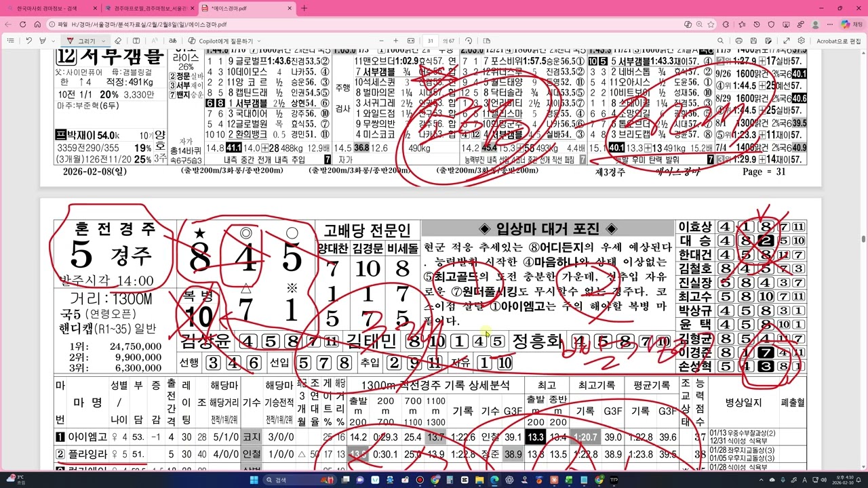Zoom in with the plus button
Viewport: 868px width, 488px height.
click(x=396, y=41)
